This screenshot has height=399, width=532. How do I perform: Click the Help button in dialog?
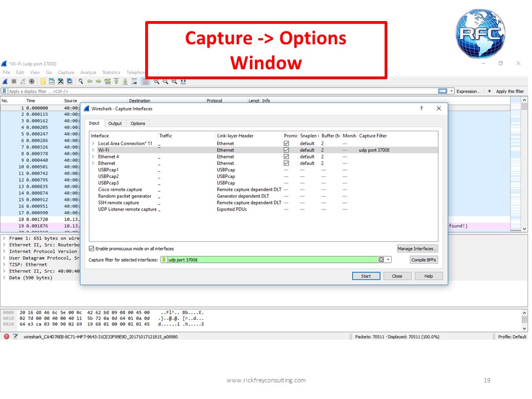click(428, 276)
